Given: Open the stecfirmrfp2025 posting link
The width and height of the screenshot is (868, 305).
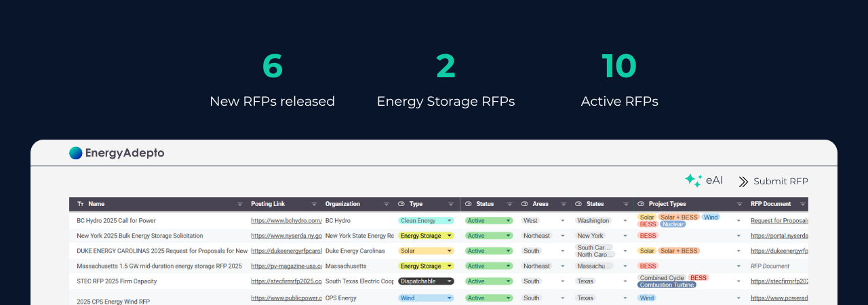Looking at the screenshot, I should (286, 281).
